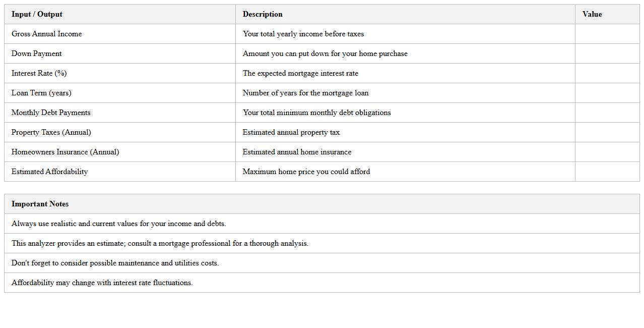Image resolution: width=644 pixels, height=328 pixels.
Task: Select the Property Taxes (Annual) value cell
Action: click(x=607, y=132)
